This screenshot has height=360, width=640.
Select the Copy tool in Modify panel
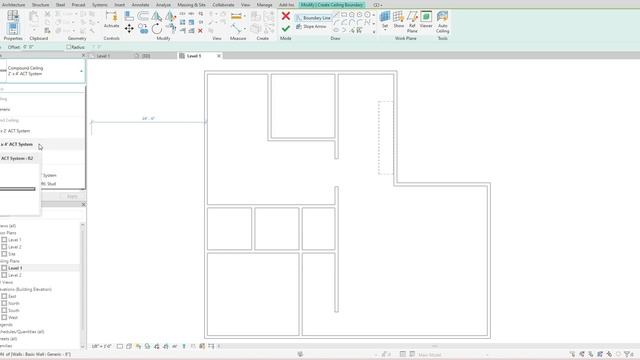(x=143, y=29)
